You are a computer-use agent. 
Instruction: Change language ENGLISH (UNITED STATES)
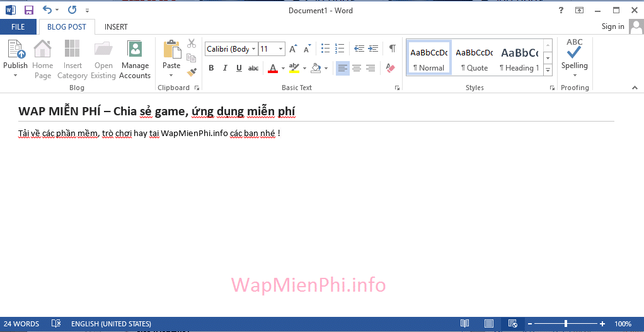[111, 324]
